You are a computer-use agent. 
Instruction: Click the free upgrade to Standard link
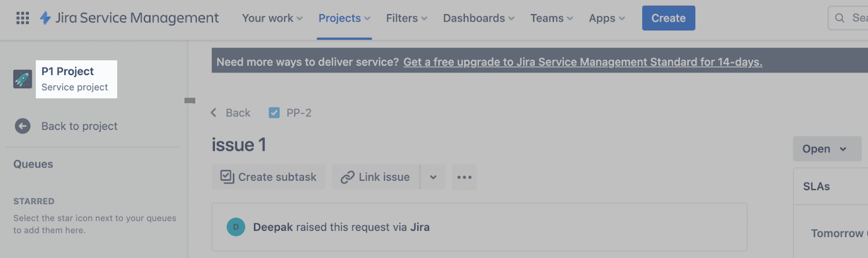point(583,62)
